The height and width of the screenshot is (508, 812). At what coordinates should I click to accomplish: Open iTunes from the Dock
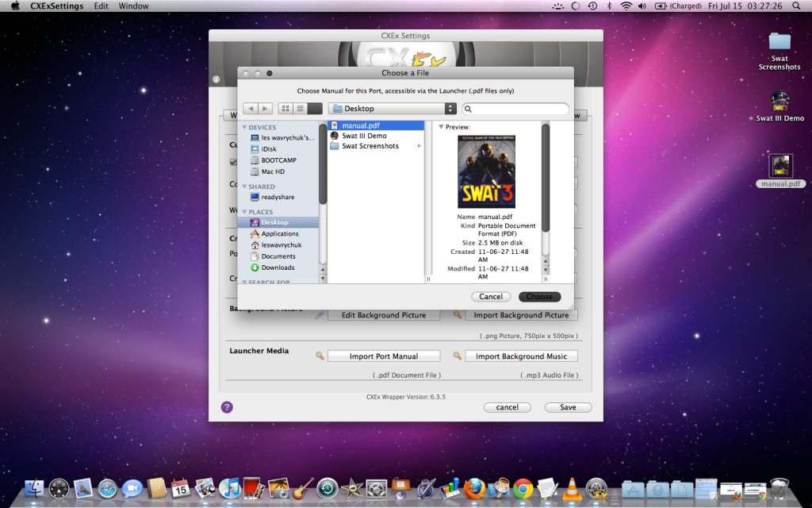(229, 488)
